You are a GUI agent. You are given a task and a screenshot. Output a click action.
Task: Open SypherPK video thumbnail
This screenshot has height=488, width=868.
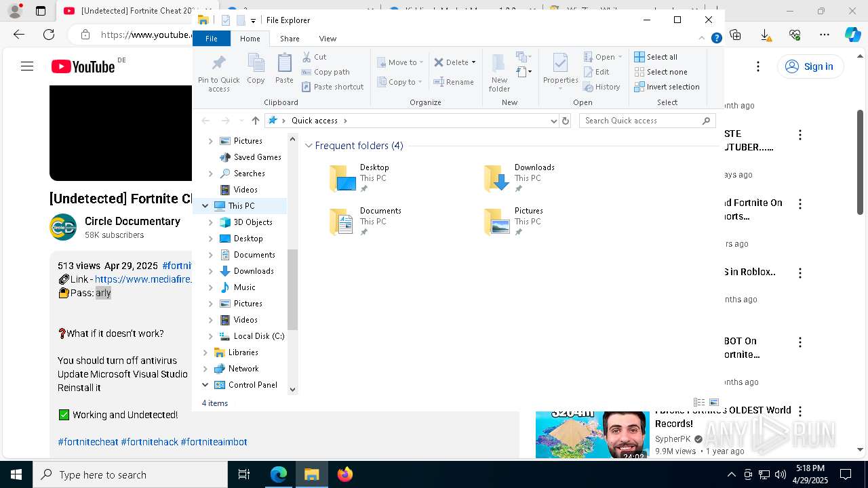(x=592, y=434)
